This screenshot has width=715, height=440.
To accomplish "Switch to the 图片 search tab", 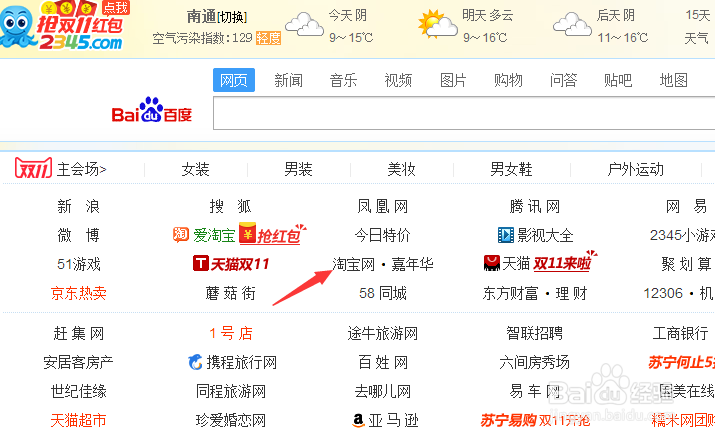I will click(453, 80).
